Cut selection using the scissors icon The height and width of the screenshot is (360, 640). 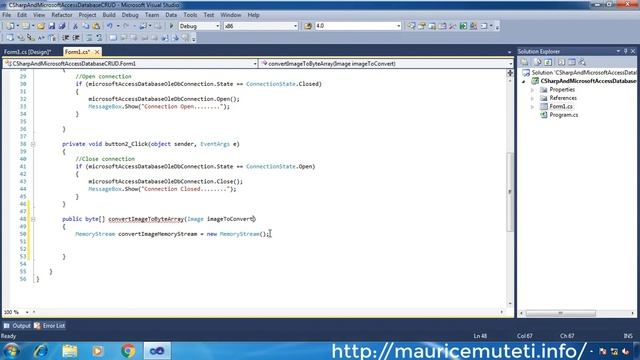pyautogui.click(x=76, y=26)
